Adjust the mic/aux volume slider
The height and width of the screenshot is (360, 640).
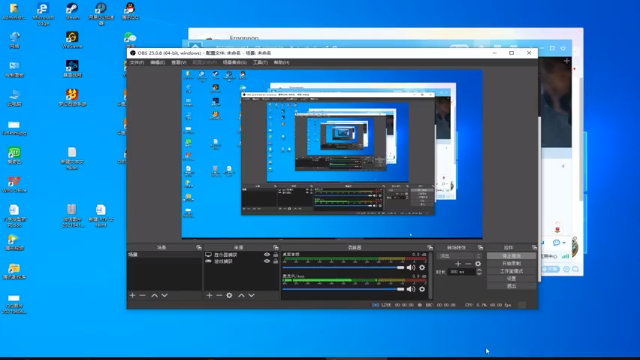tap(343, 289)
